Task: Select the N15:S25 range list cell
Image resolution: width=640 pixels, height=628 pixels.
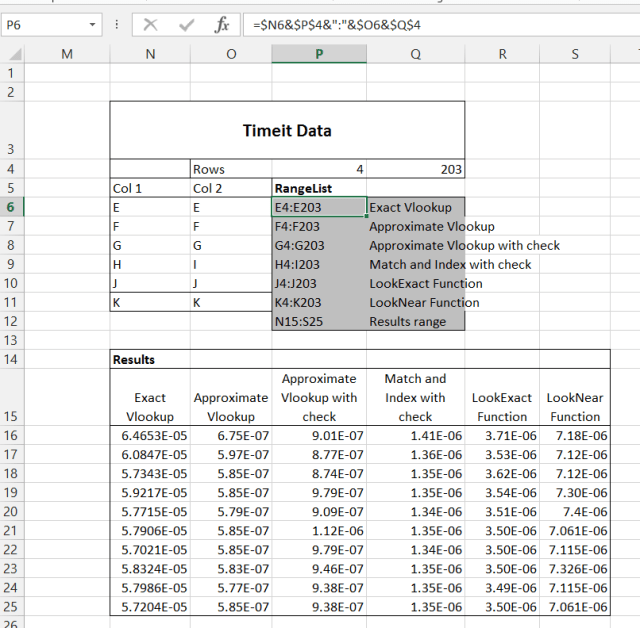Action: click(319, 321)
